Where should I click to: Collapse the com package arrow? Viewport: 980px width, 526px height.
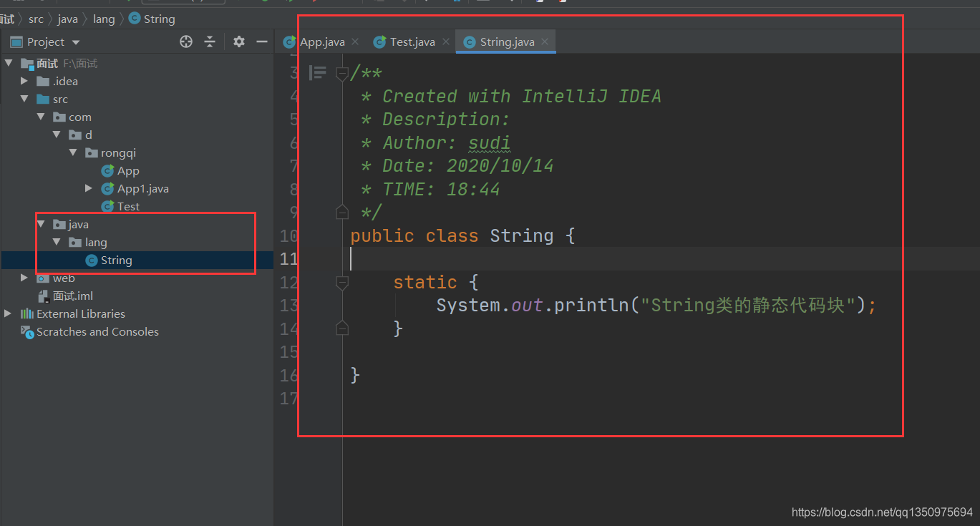[41, 117]
